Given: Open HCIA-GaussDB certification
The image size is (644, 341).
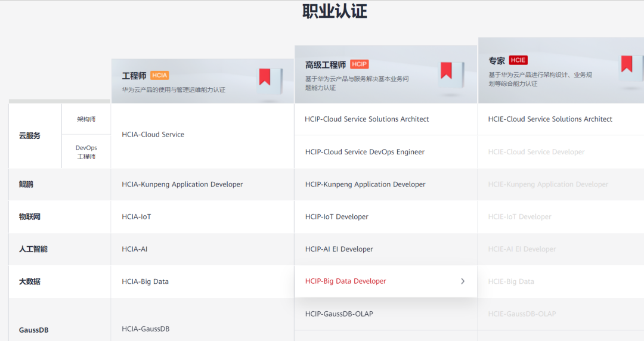Looking at the screenshot, I should pyautogui.click(x=146, y=328).
